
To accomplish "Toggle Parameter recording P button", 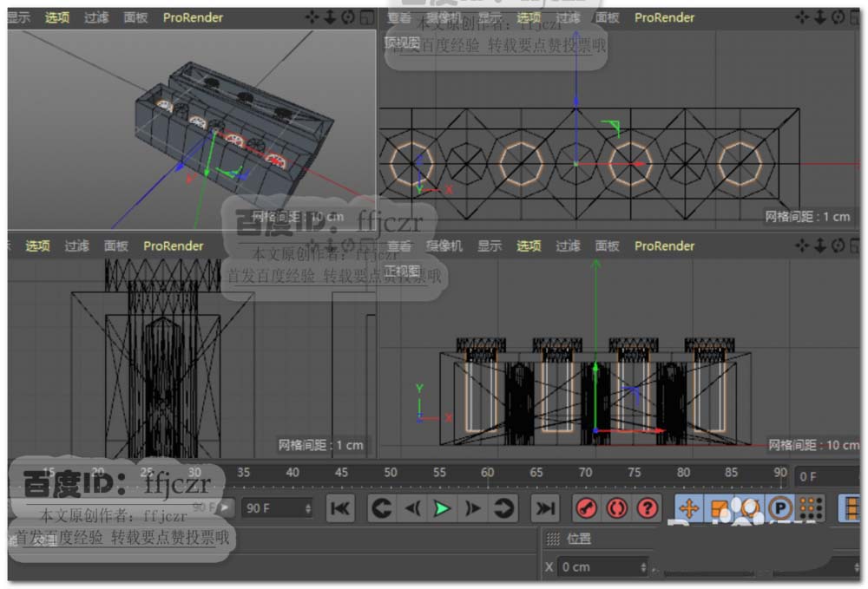I will point(780,508).
